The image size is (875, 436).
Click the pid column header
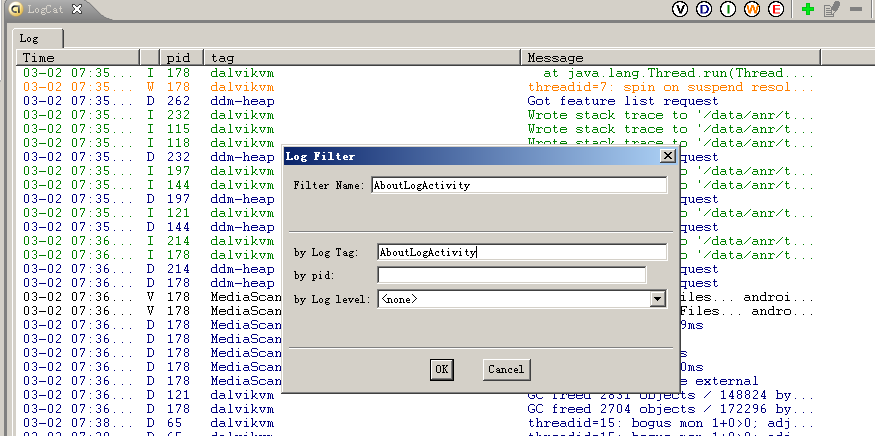(x=181, y=58)
